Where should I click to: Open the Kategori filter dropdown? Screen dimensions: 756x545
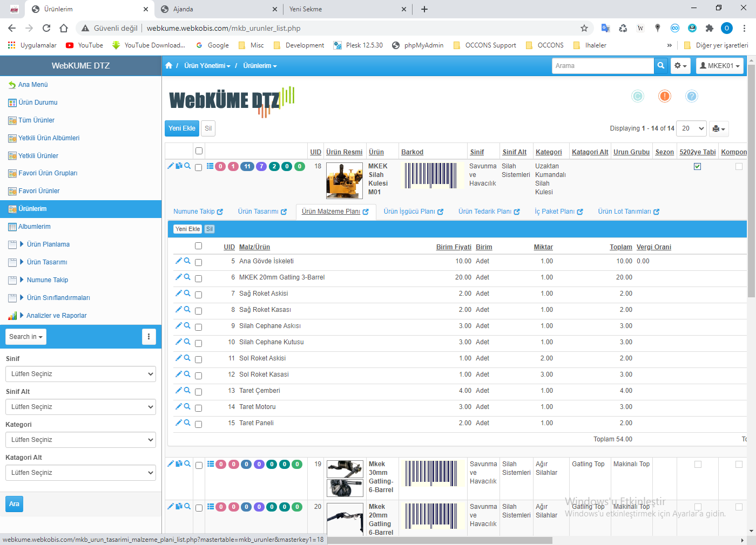coord(80,440)
